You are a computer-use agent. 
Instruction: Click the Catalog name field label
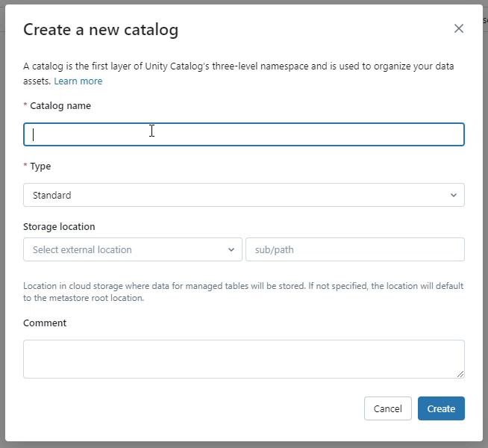click(x=60, y=106)
